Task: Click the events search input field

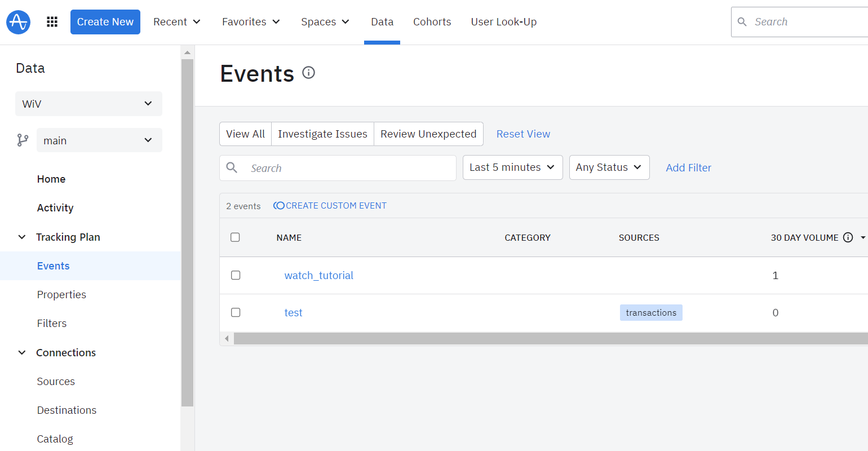Action: coord(338,168)
